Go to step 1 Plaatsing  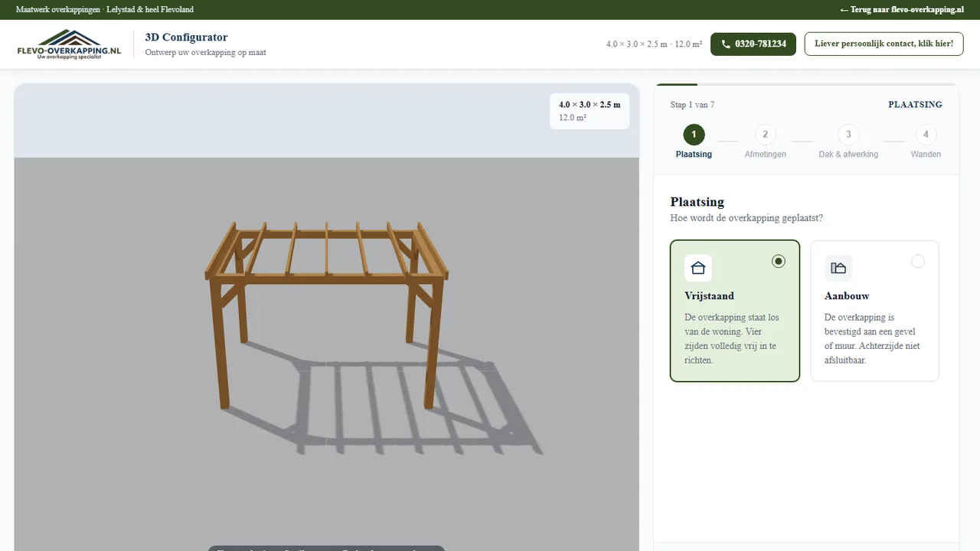[694, 142]
